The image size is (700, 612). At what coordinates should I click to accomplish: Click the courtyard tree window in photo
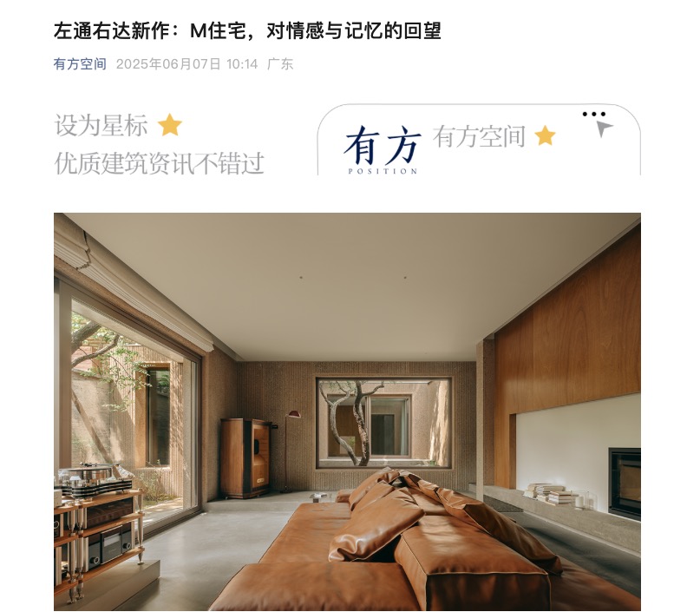(x=384, y=421)
